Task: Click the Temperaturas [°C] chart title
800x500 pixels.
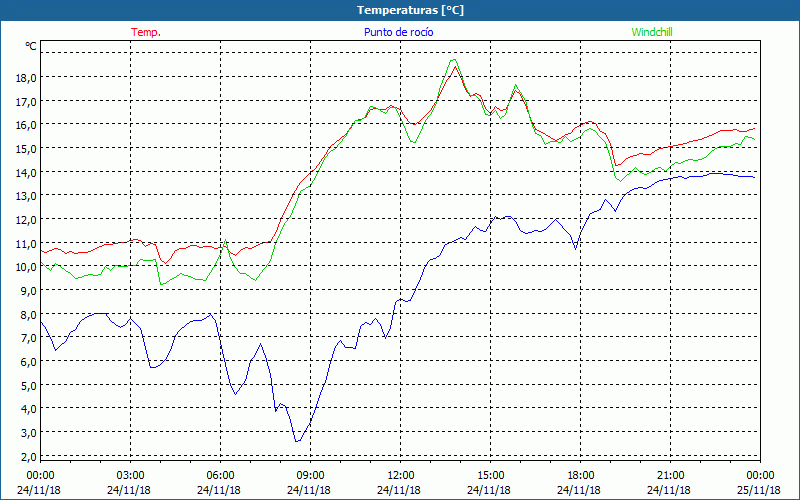Action: (x=410, y=10)
